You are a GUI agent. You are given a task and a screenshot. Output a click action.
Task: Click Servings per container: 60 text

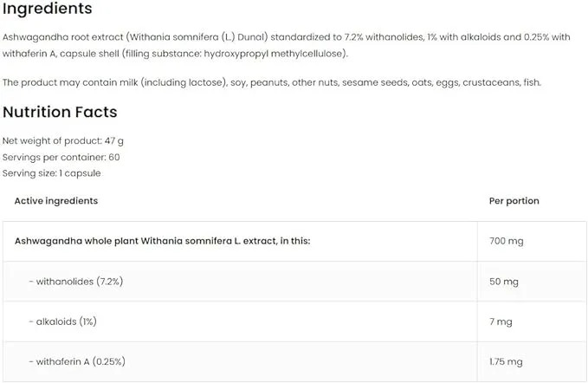61,157
